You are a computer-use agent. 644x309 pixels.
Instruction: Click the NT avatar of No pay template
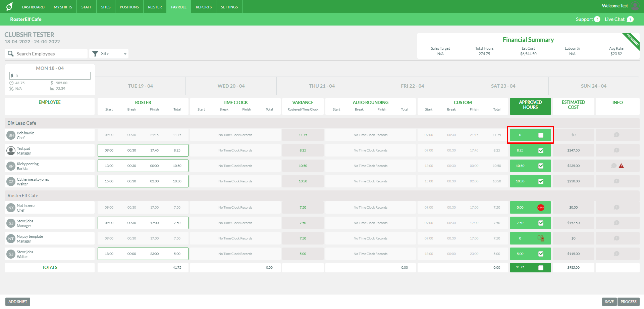click(11, 238)
